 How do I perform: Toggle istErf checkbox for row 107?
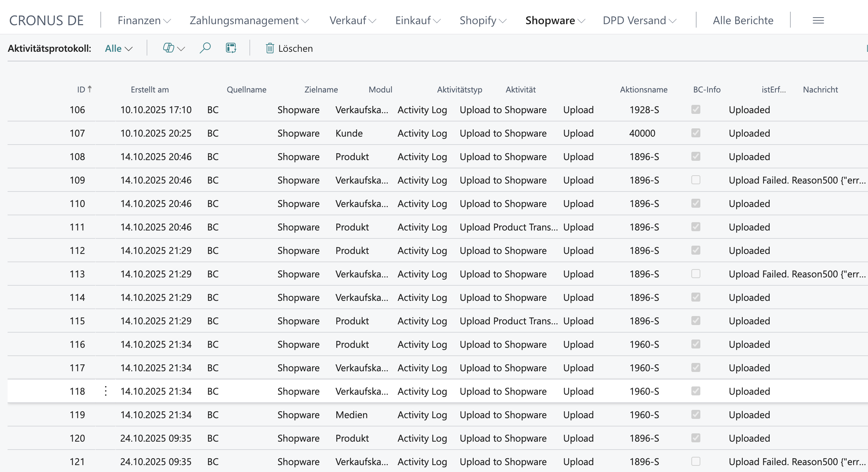click(696, 133)
